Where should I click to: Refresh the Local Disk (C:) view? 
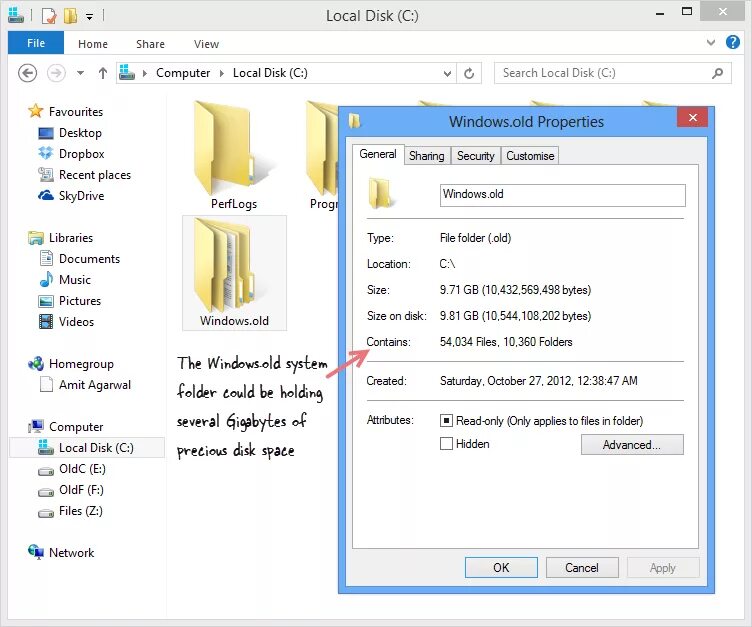coord(469,73)
